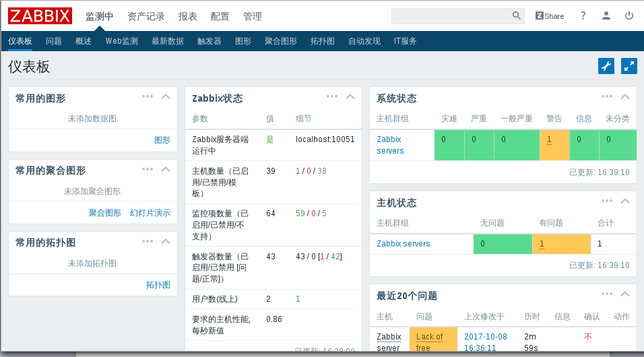Open the 2017-10-08 problem timestamp link
This screenshot has height=357, width=644.
[486, 342]
